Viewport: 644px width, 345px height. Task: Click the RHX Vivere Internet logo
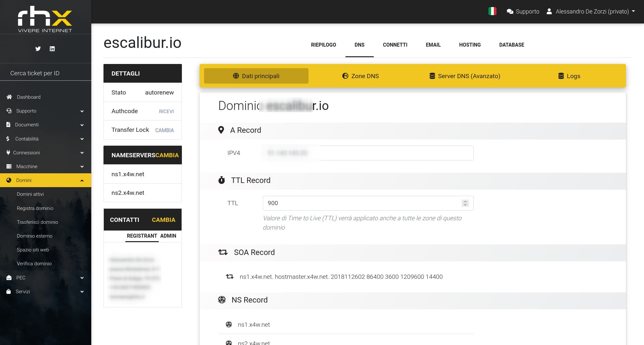(45, 19)
